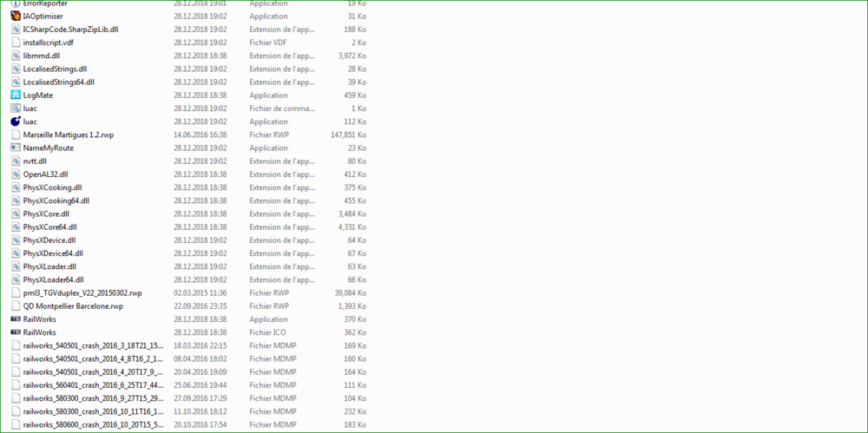Image resolution: width=868 pixels, height=433 pixels.
Task: Click the date 18.03.2016 22:15
Action: click(200, 345)
